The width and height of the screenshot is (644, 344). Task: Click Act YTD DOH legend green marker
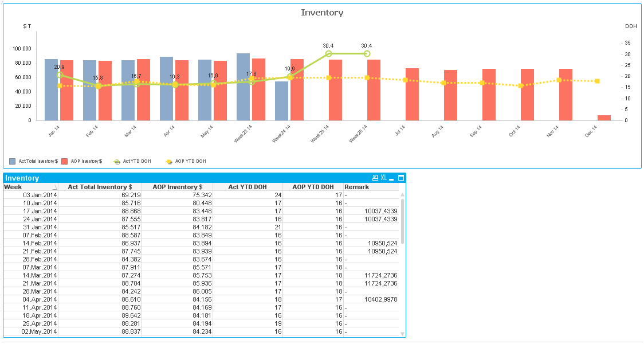[117, 162]
